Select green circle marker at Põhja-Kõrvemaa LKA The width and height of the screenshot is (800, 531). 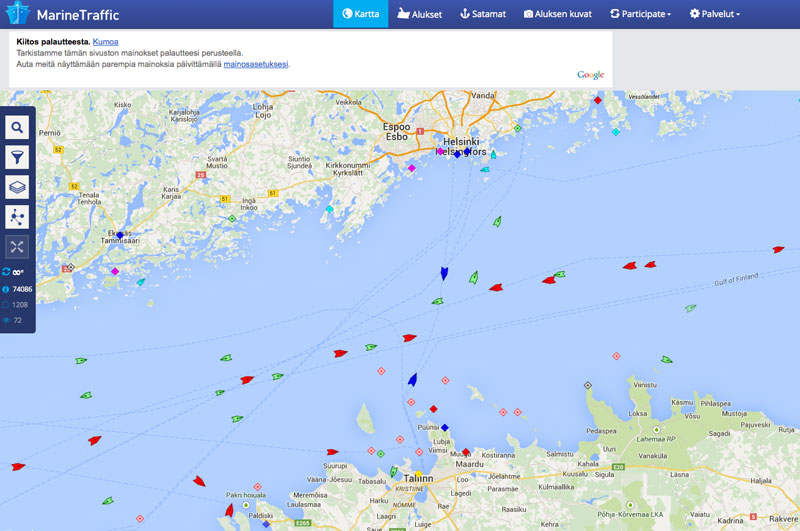pos(630,505)
